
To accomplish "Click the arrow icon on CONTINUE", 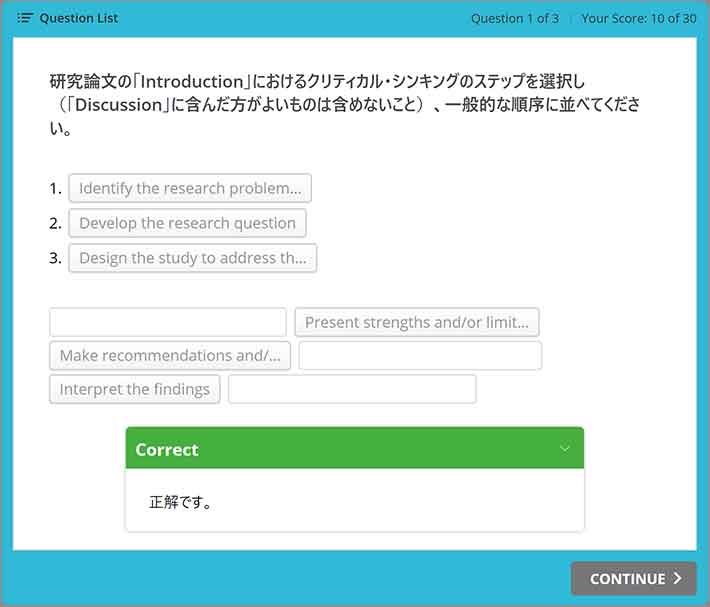I will (x=678, y=578).
